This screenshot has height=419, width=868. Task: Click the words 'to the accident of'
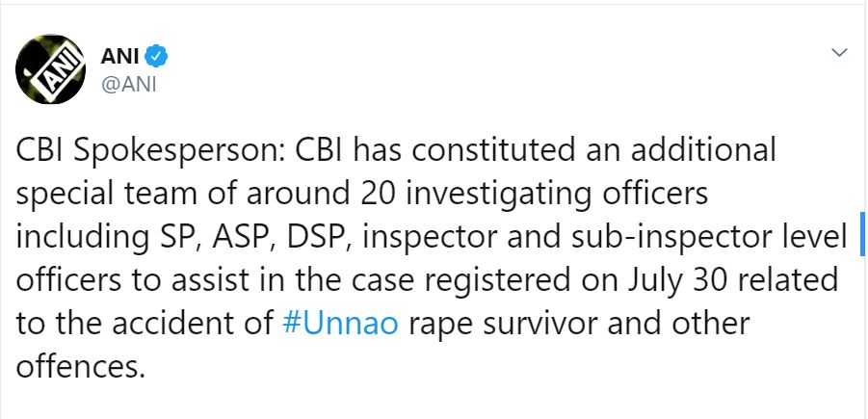[x=145, y=324]
